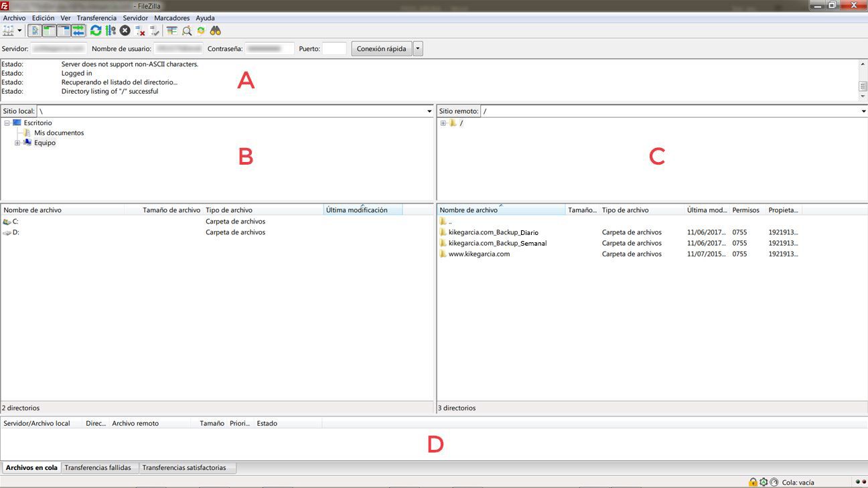Open the directory listing filters icon
Image resolution: width=868 pixels, height=488 pixels.
point(172,30)
